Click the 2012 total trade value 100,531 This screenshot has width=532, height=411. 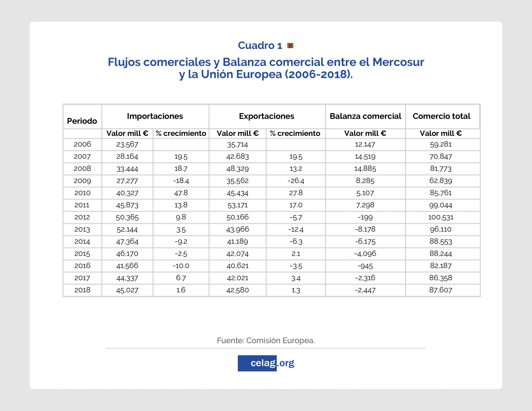[441, 217]
